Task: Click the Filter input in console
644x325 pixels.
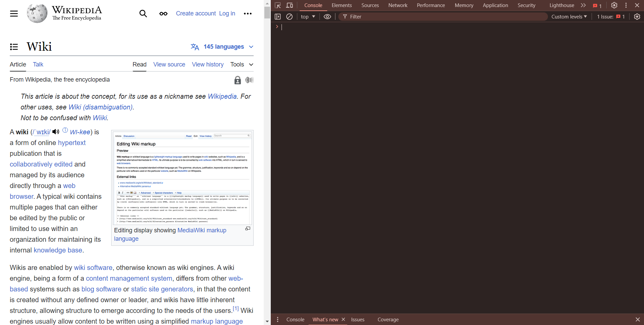Action: coord(443,16)
